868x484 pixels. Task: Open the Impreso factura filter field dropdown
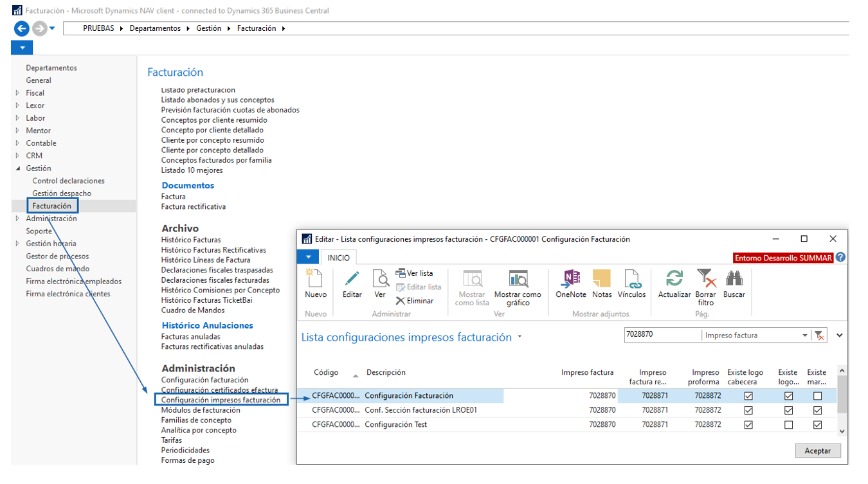click(x=804, y=336)
